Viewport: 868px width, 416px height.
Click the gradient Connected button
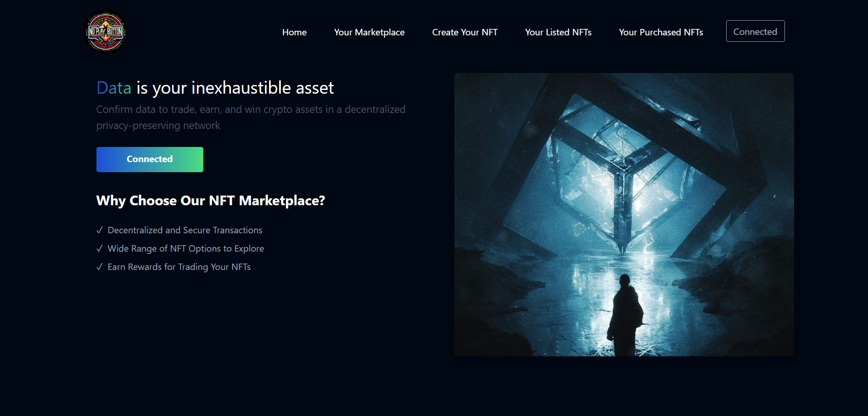click(150, 159)
